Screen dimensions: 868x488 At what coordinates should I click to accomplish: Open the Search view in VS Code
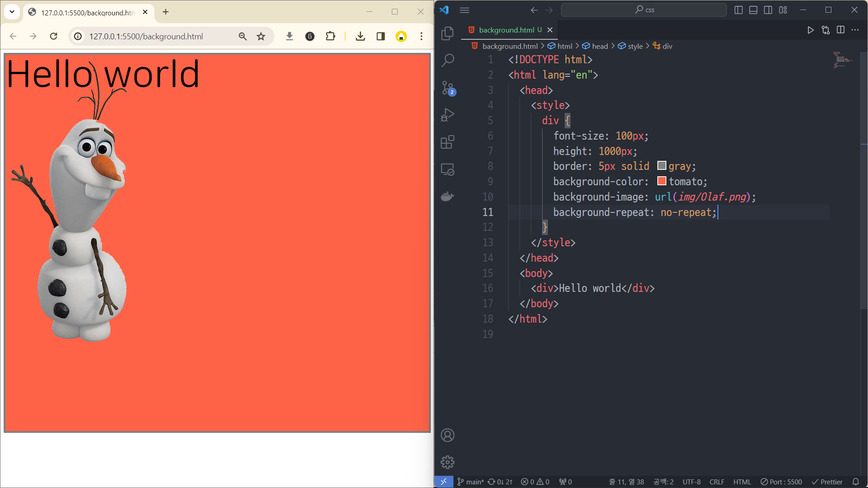[447, 60]
